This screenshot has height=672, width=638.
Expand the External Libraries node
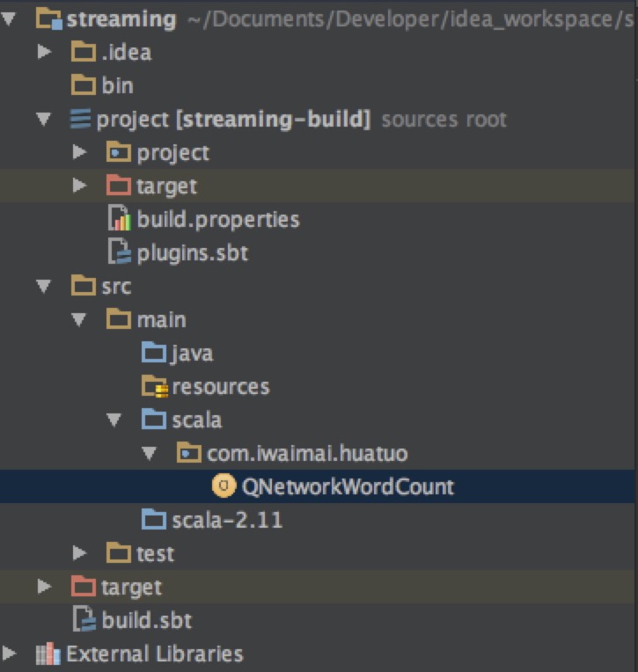pos(9,654)
